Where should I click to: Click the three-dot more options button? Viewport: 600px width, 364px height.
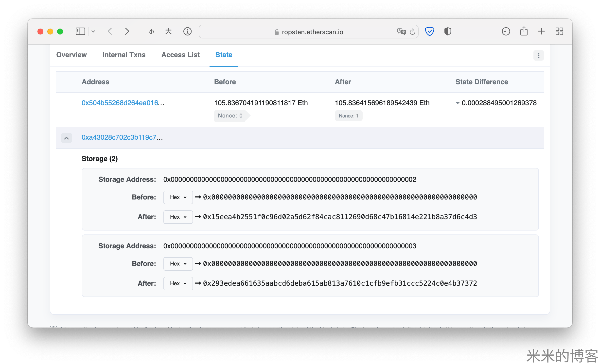538,55
